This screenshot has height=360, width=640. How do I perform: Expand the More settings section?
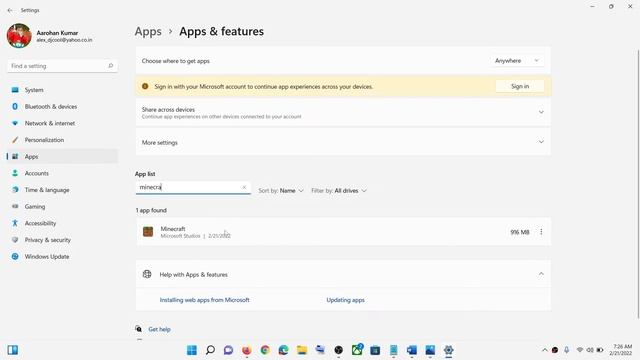[343, 142]
